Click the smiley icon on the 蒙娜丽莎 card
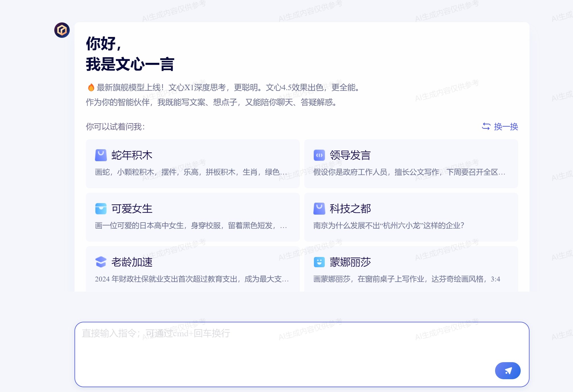Viewport: 573px width, 392px height. (319, 262)
